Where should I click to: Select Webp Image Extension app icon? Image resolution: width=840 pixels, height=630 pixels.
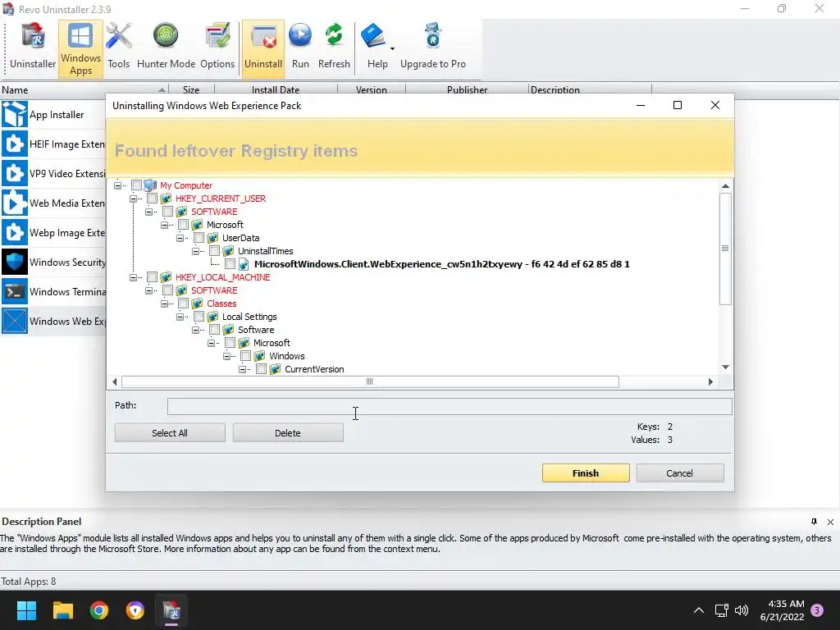point(14,232)
